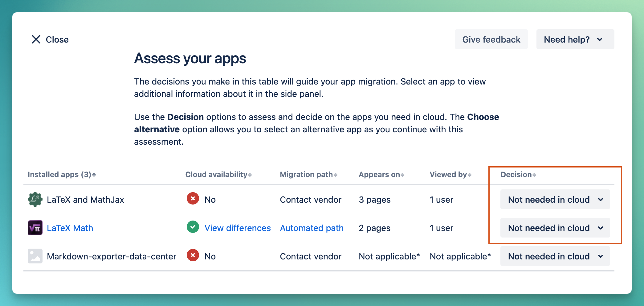Image resolution: width=644 pixels, height=306 pixels.
Task: Open the Decision dropdown for LaTeX and MathJax
Action: (555, 199)
